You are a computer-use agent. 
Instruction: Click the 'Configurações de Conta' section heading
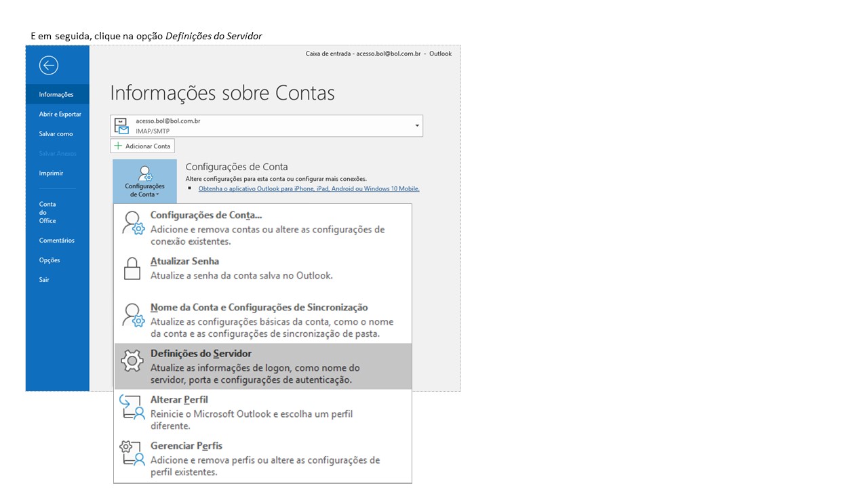tap(237, 167)
